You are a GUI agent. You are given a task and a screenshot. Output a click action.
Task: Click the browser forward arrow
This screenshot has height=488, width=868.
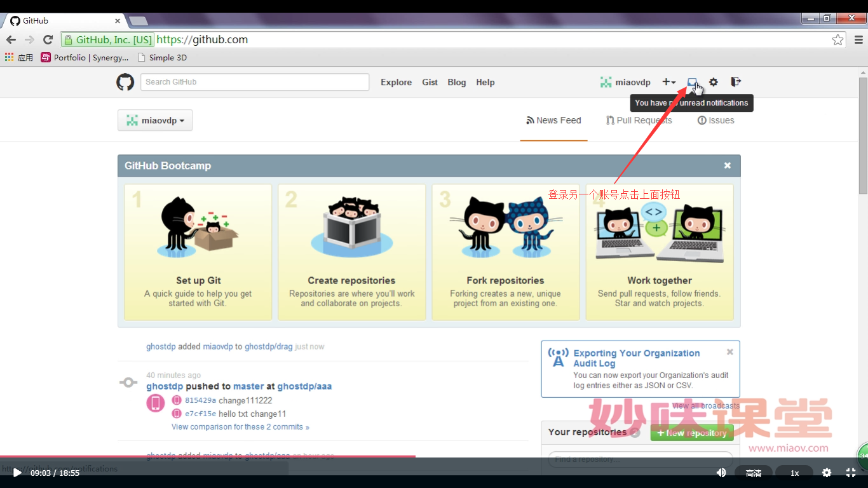29,39
